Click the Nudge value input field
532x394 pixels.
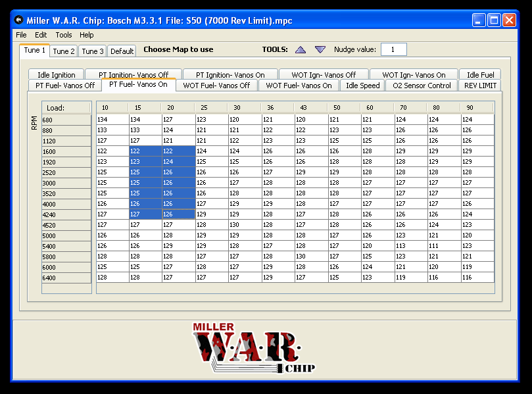pyautogui.click(x=393, y=49)
